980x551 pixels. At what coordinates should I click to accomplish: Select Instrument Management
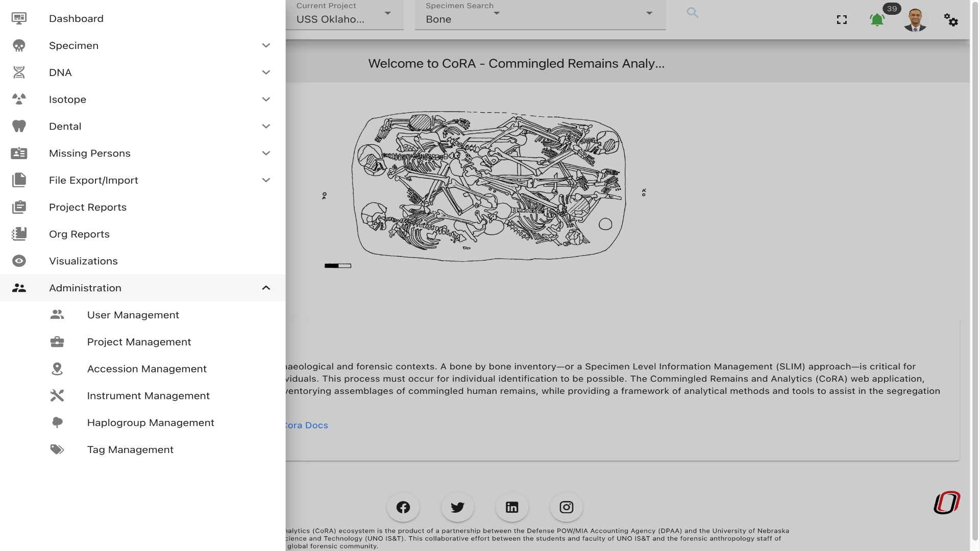(143, 396)
